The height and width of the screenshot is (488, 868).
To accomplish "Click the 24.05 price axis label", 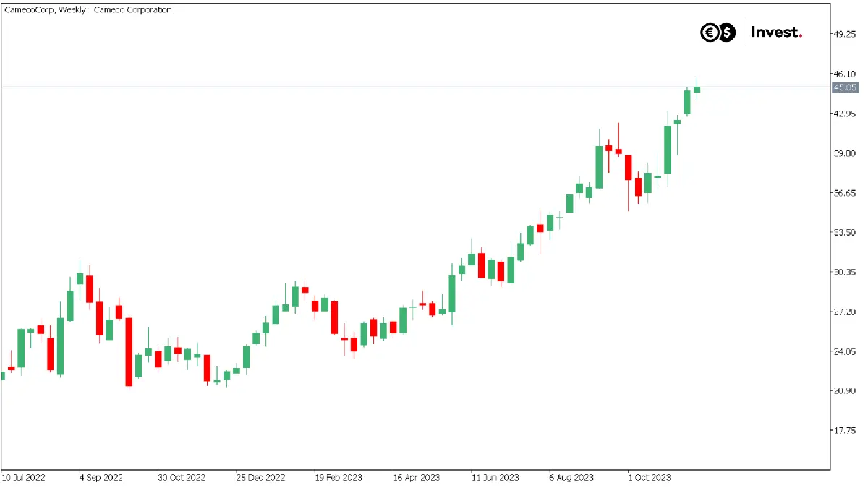I will (x=845, y=351).
